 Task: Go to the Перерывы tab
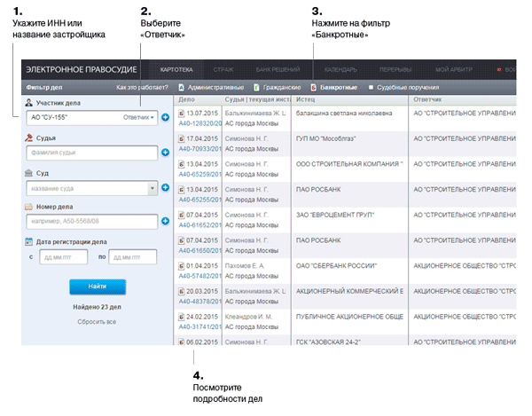coord(395,69)
